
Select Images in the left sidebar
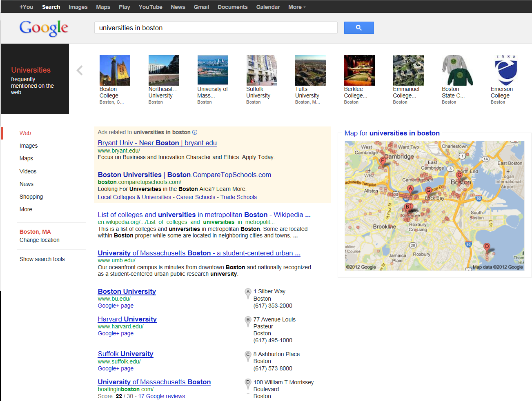(29, 146)
